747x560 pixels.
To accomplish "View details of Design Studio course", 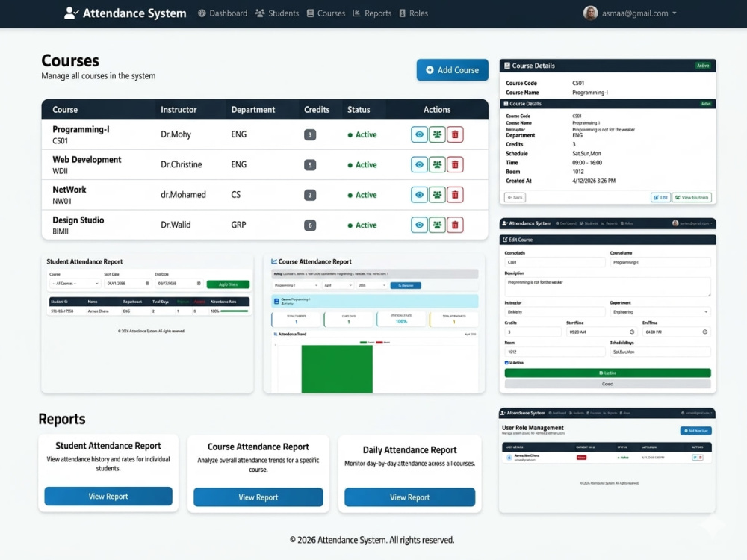I will point(419,225).
